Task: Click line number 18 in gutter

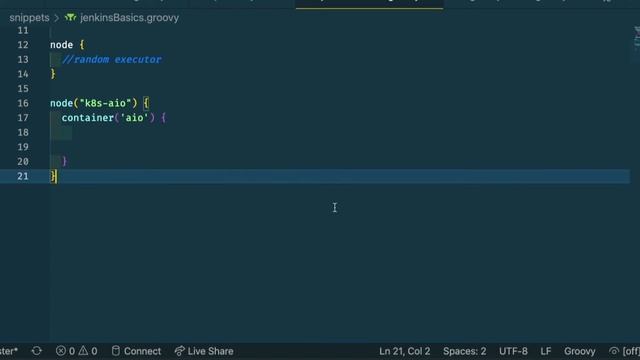Action: click(23, 133)
